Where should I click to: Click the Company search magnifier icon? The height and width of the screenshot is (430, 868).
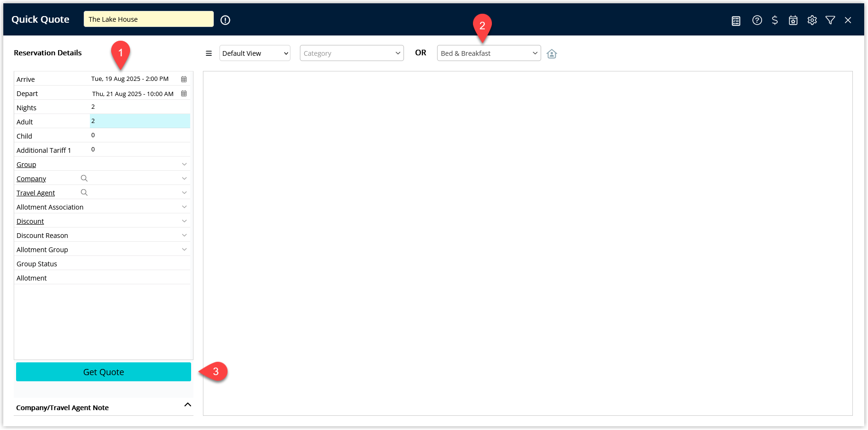(x=84, y=178)
